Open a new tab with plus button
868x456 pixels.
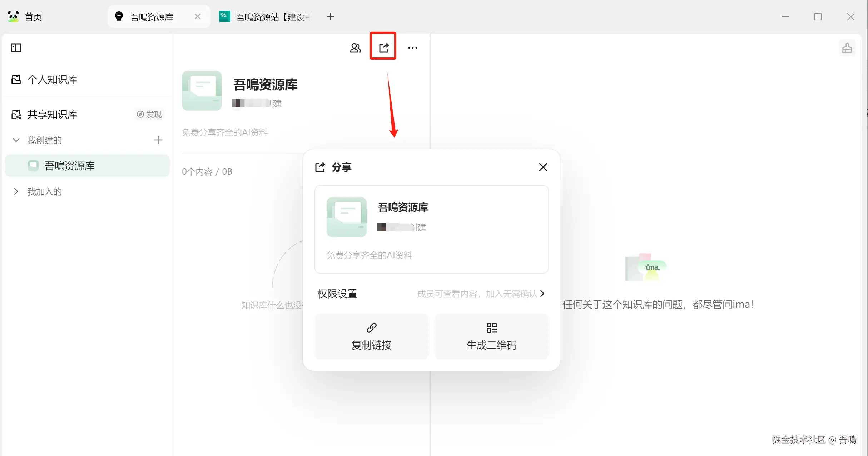[330, 16]
